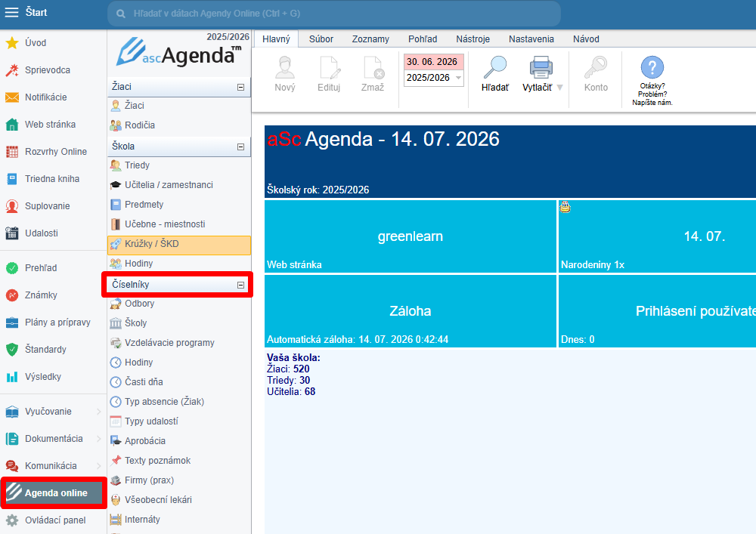Viewport: 756px width, 534px height.
Task: Open Ovládací panel gear icon
Action: pos(12,520)
